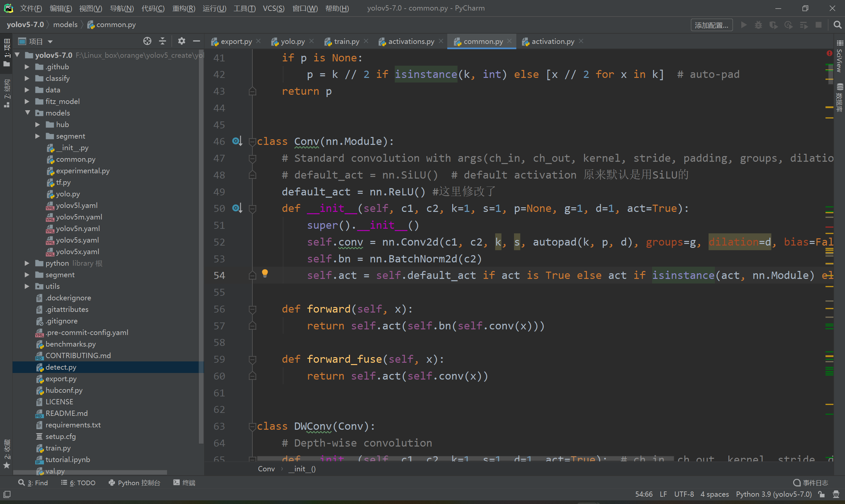Toggle fold marker for class DWConv
This screenshot has width=845, height=504.
(x=252, y=426)
